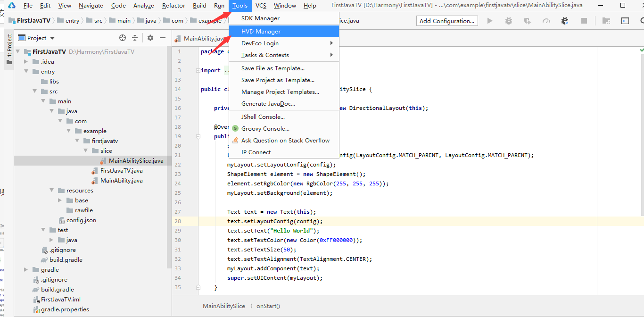The height and width of the screenshot is (317, 644).
Task: Click Add Configuration... button
Action: point(447,21)
